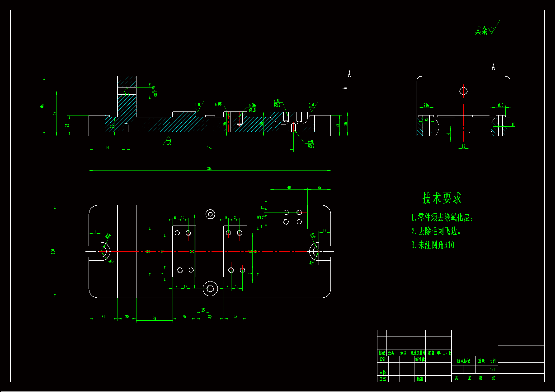The image size is (555, 392).
Task: Click the 64 height dimension text
Action: 42,106
